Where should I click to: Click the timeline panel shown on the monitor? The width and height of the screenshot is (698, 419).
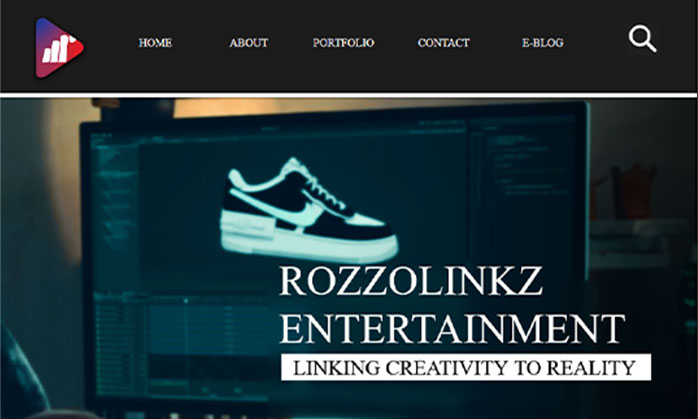pyautogui.click(x=187, y=343)
